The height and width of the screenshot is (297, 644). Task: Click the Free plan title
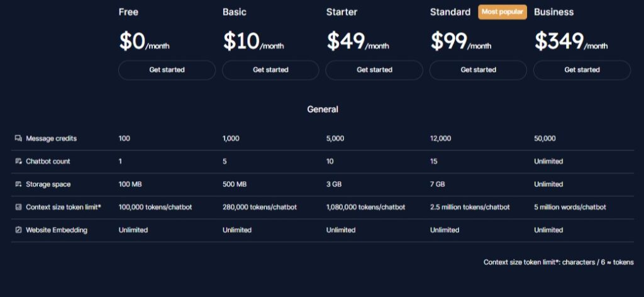click(128, 12)
